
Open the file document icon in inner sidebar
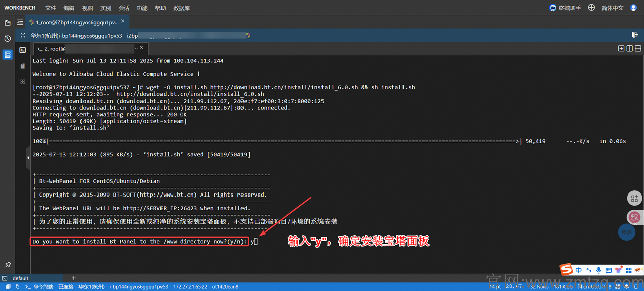tap(23, 66)
